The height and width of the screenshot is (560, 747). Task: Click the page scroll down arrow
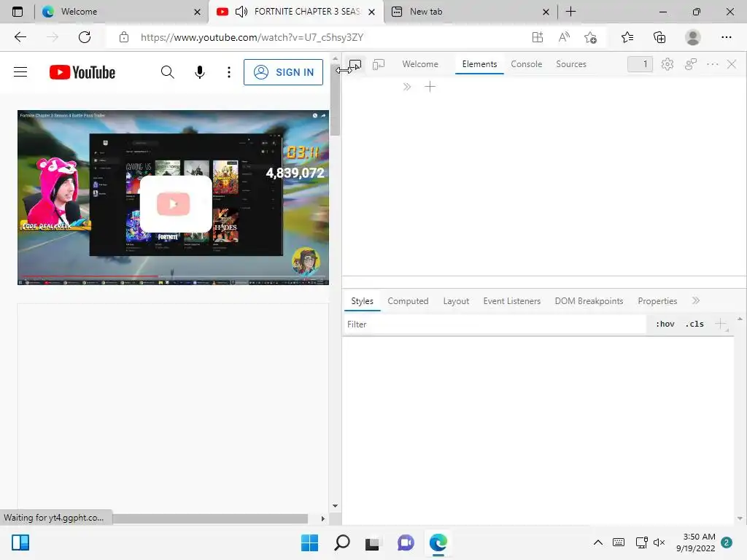pyautogui.click(x=335, y=506)
